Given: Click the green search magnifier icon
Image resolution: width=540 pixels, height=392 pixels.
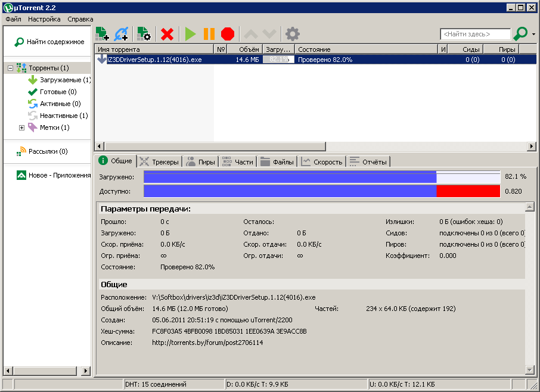Looking at the screenshot, I should [x=521, y=34].
